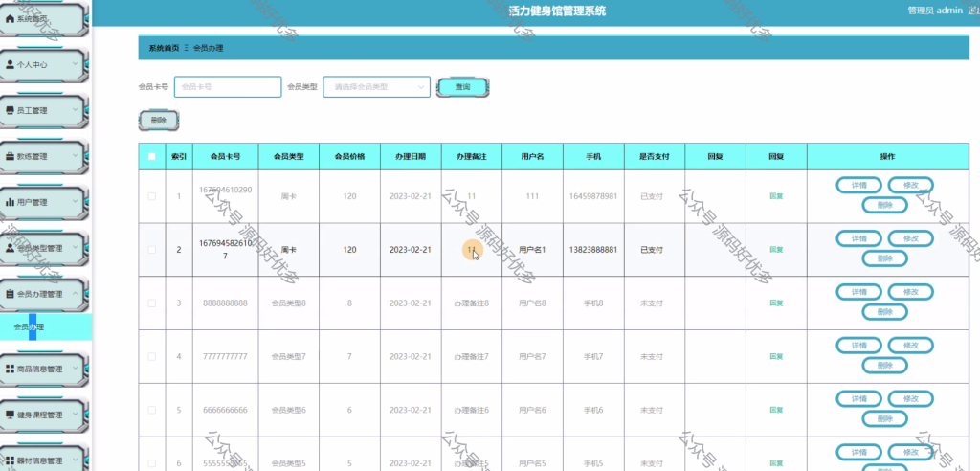Click the grid icon beside 商品信息管理

(x=10, y=369)
